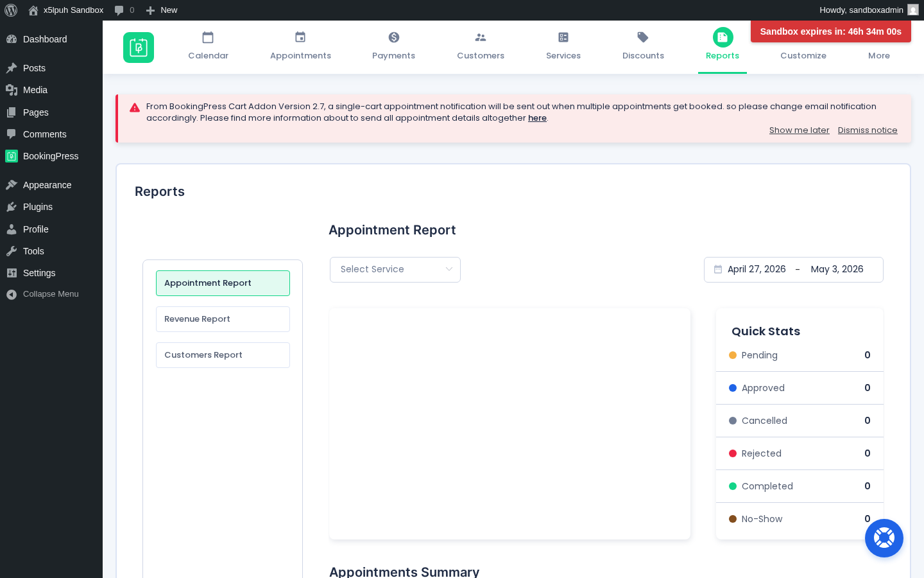The width and height of the screenshot is (924, 578).
Task: Click the Collapse Menu arrow icon
Action: [x=12, y=294]
